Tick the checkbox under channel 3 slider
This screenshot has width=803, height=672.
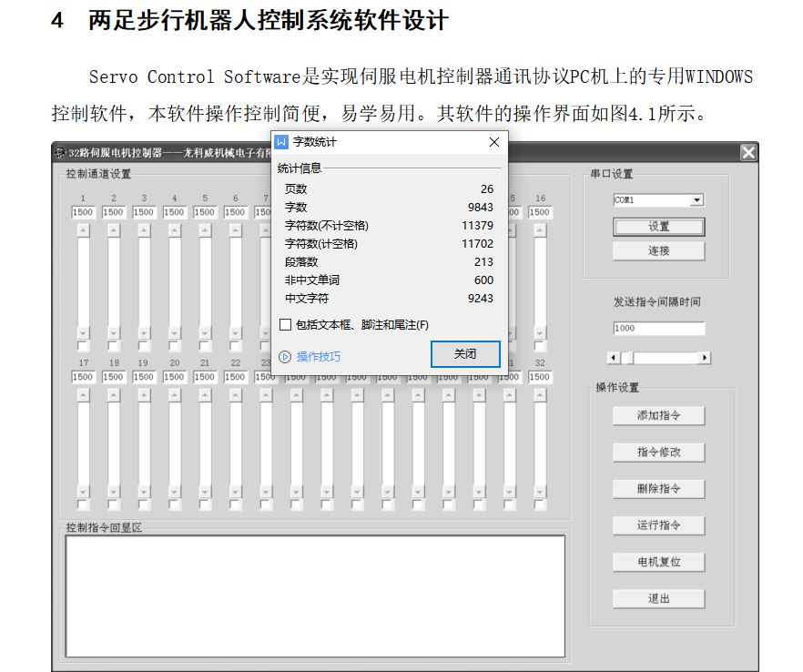(144, 346)
